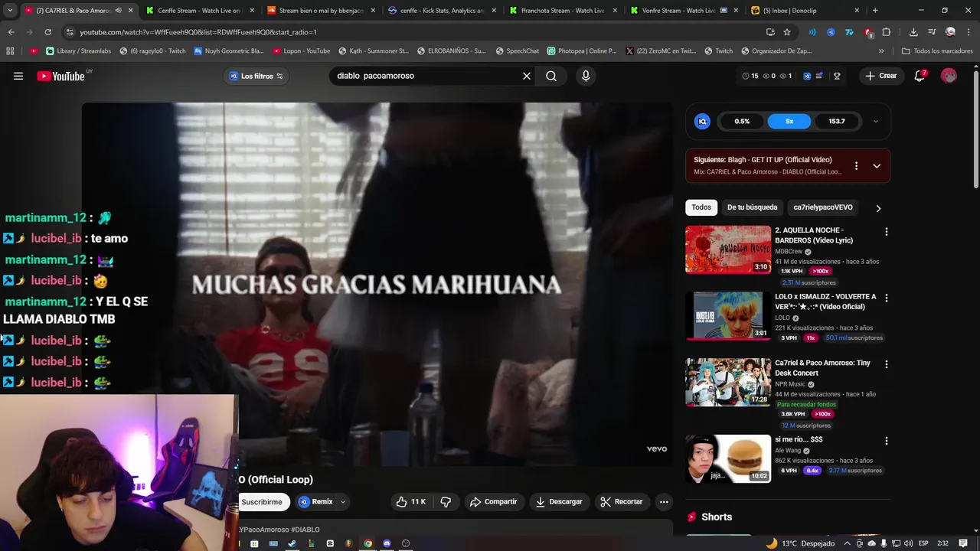The width and height of the screenshot is (980, 551).
Task: Go to the YouTube home logo
Action: [60, 76]
